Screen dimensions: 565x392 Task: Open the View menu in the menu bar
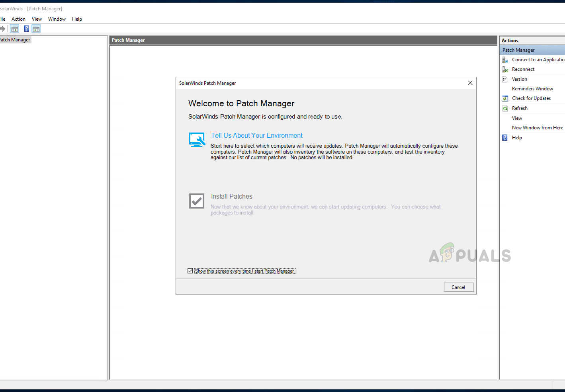[37, 19]
